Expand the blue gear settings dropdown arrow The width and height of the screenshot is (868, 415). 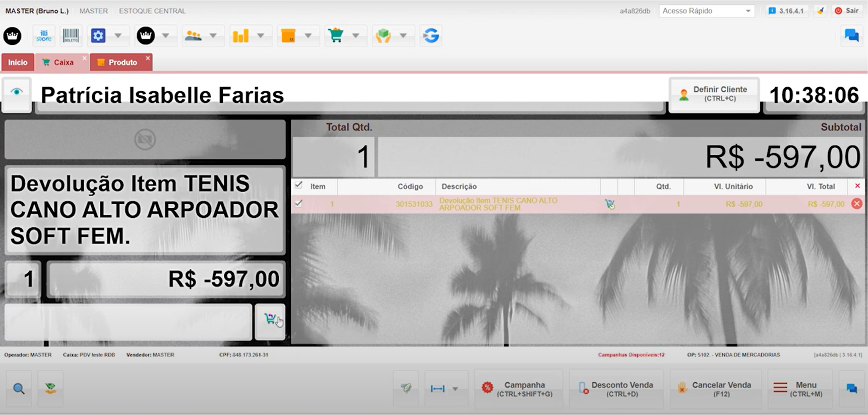[118, 36]
